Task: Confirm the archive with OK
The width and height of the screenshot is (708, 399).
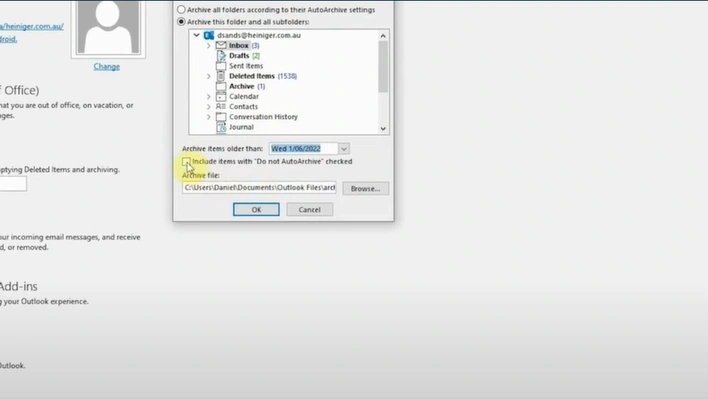Action: 256,209
